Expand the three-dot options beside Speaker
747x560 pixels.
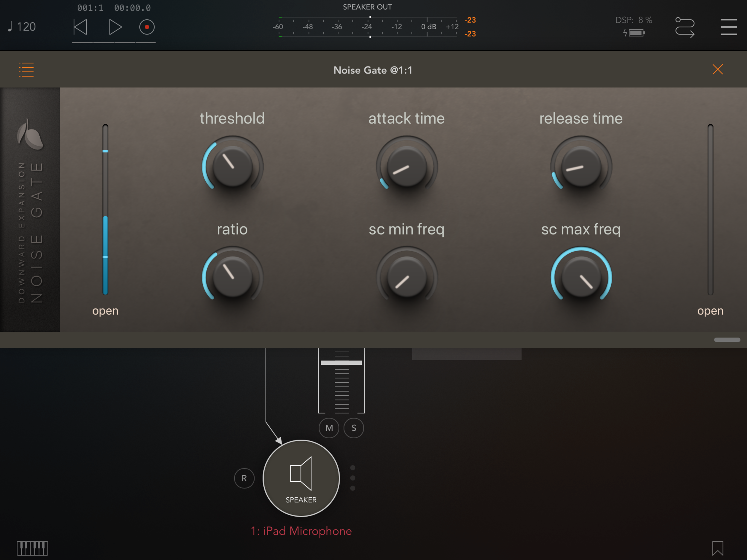[352, 478]
